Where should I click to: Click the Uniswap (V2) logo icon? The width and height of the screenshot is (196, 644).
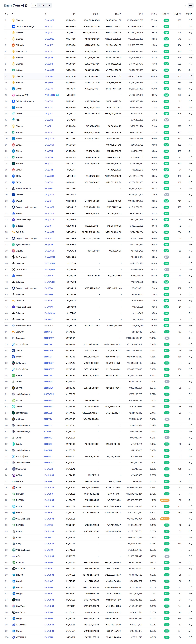(13, 95)
